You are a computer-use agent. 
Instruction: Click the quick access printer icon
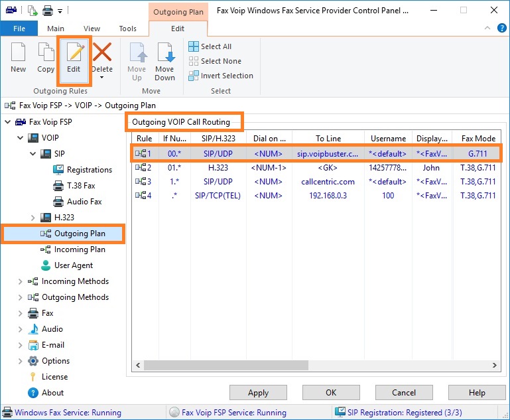click(x=48, y=11)
